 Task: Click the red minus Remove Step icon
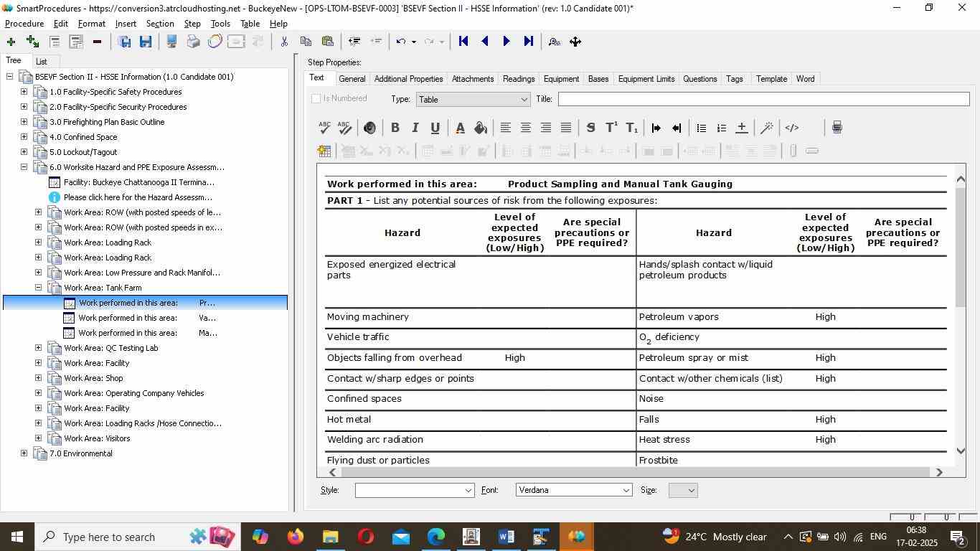pyautogui.click(x=97, y=42)
